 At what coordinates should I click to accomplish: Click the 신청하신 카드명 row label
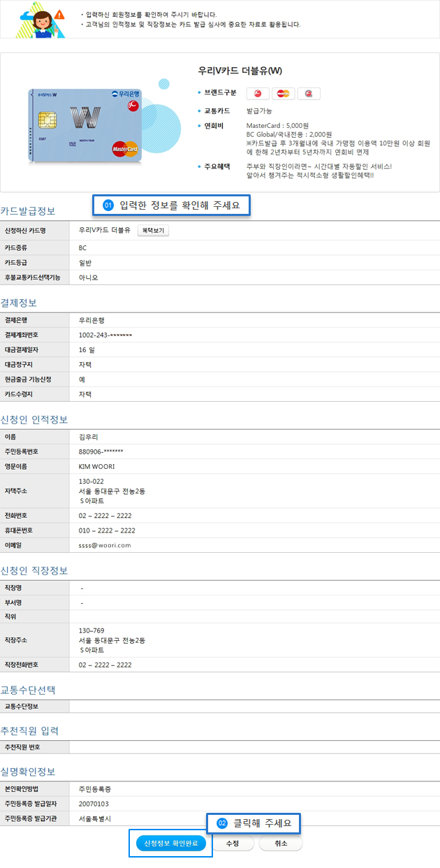(25, 230)
